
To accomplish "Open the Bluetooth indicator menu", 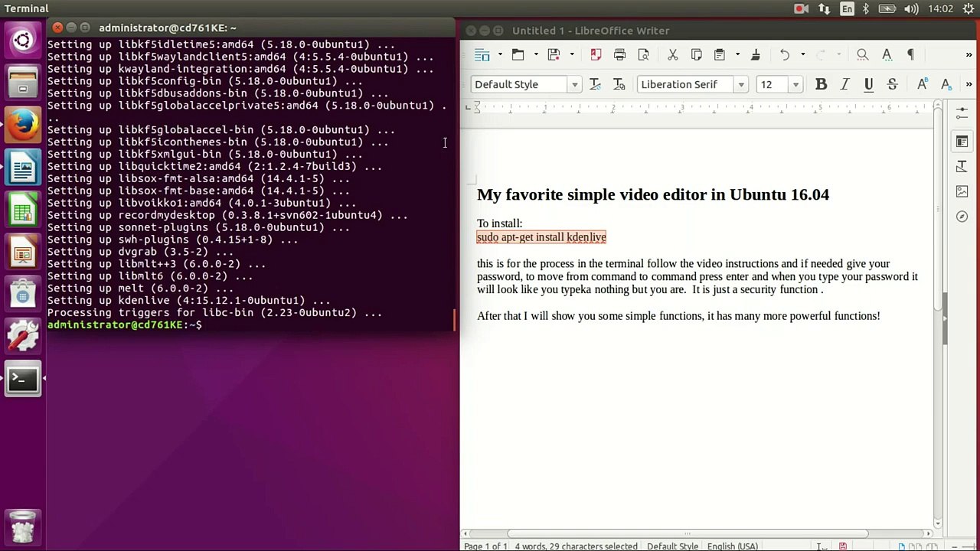I will coord(866,8).
